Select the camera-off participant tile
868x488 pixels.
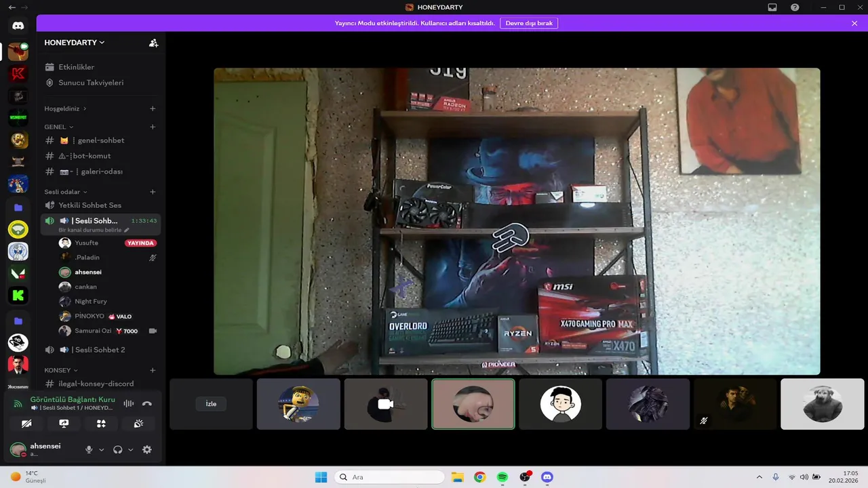coord(386,404)
